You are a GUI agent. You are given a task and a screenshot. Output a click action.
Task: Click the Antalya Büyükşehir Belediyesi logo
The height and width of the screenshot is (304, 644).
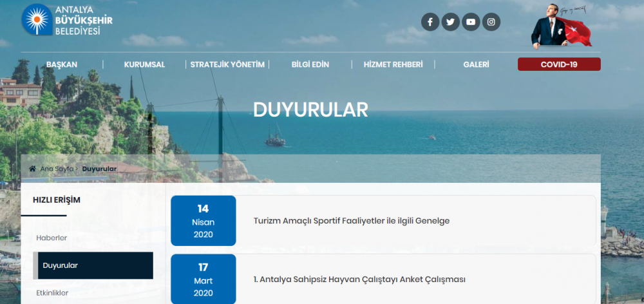click(67, 20)
